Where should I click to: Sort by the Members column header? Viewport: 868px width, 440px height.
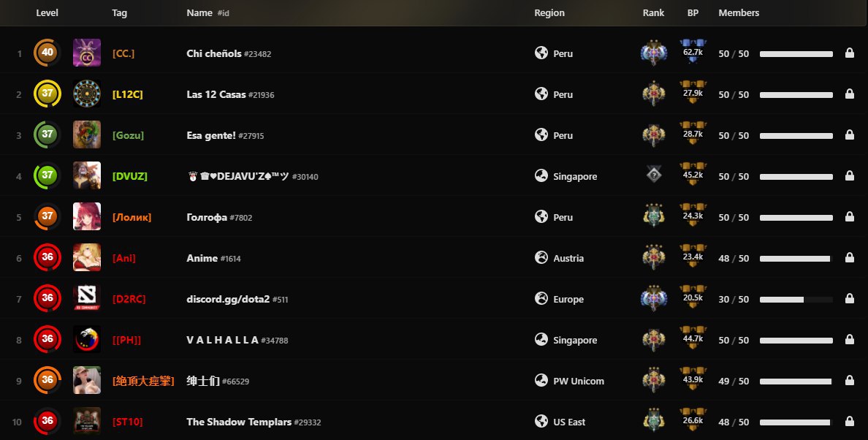tap(739, 13)
